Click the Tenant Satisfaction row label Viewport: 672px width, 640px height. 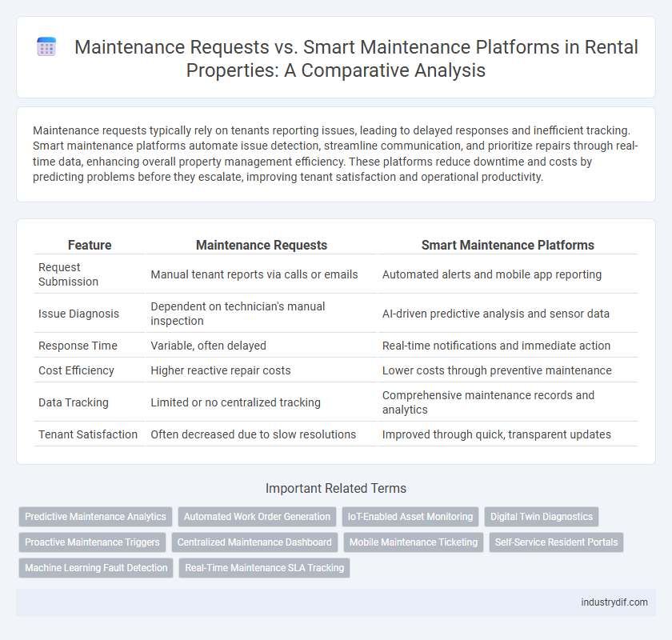[x=88, y=434]
